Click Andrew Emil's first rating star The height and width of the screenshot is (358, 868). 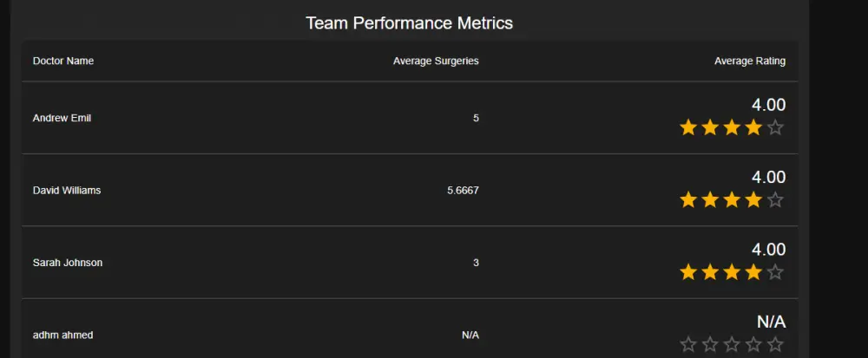tap(688, 128)
